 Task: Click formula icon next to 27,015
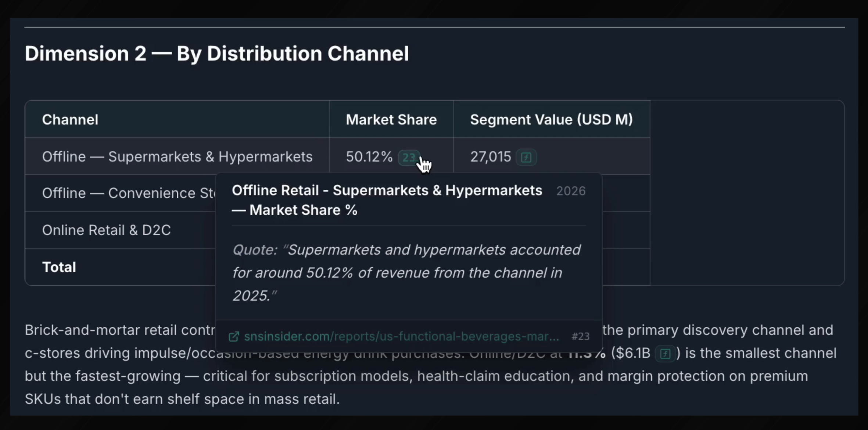(x=526, y=157)
